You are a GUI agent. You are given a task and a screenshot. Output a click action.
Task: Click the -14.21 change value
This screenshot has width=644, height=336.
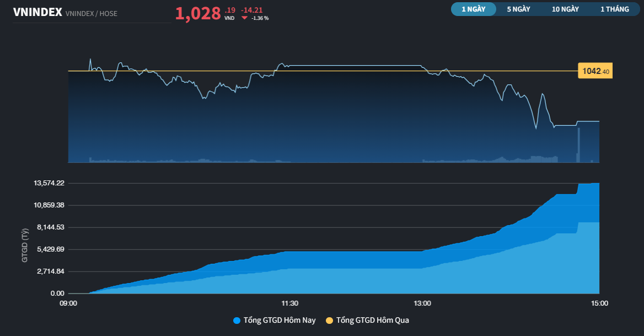point(252,10)
